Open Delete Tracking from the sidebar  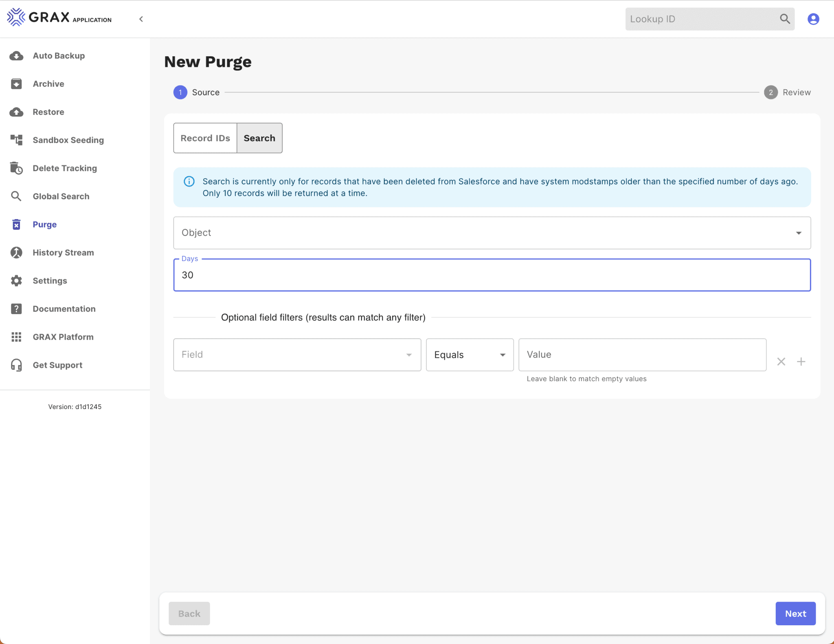point(64,168)
